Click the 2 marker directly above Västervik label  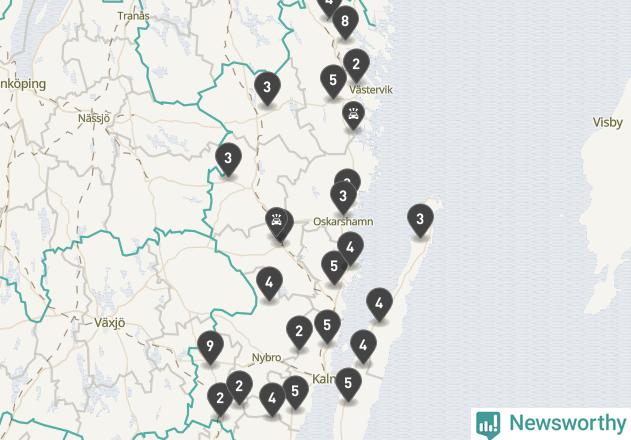coord(356,64)
